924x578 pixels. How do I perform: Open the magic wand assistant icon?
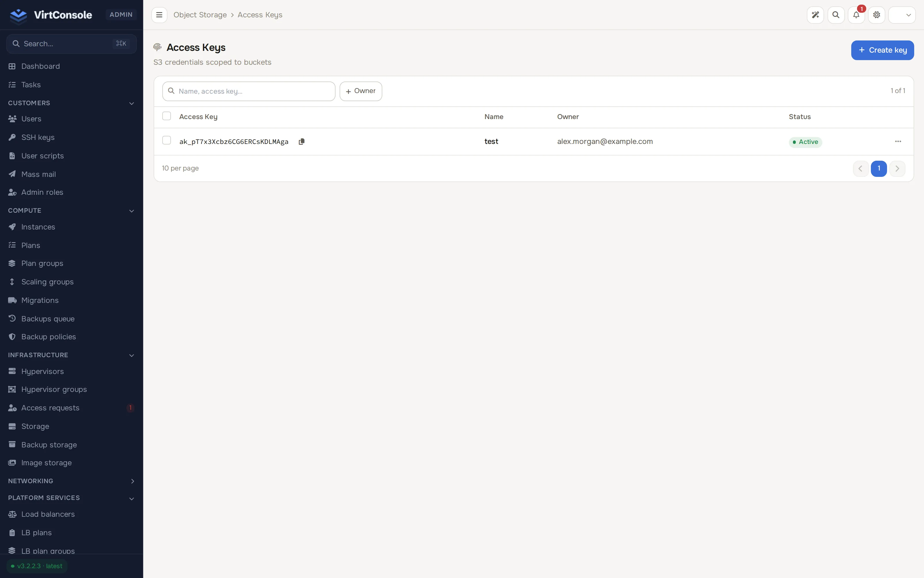[x=815, y=15]
